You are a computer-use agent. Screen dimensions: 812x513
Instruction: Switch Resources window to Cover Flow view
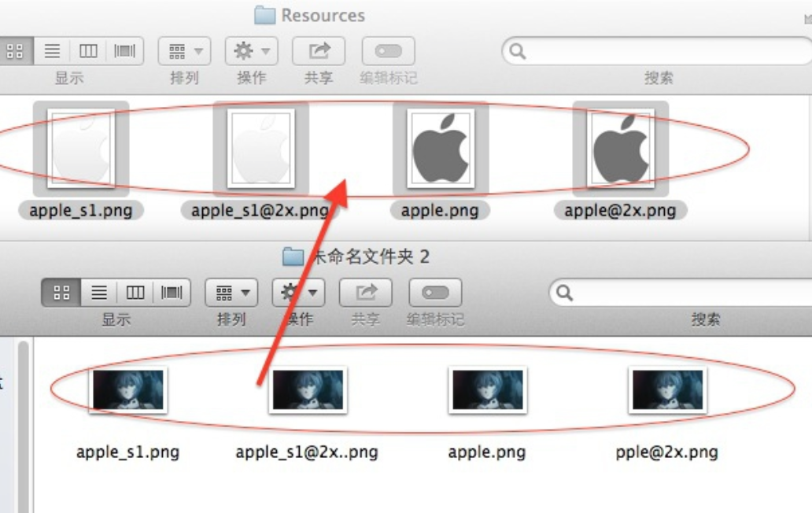click(125, 50)
